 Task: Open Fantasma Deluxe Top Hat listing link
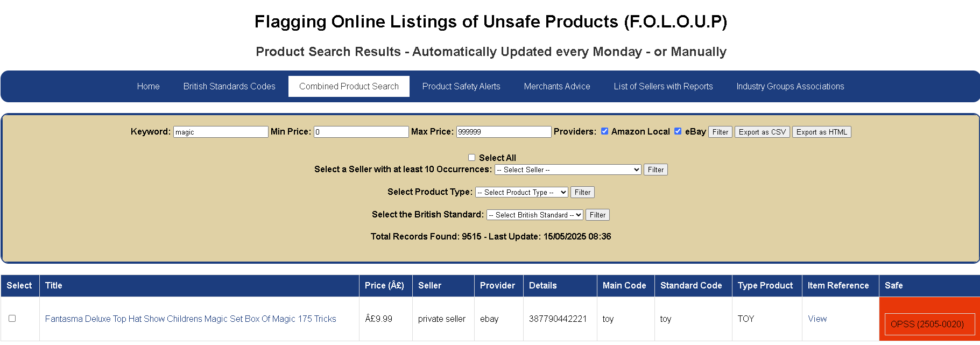[191, 319]
